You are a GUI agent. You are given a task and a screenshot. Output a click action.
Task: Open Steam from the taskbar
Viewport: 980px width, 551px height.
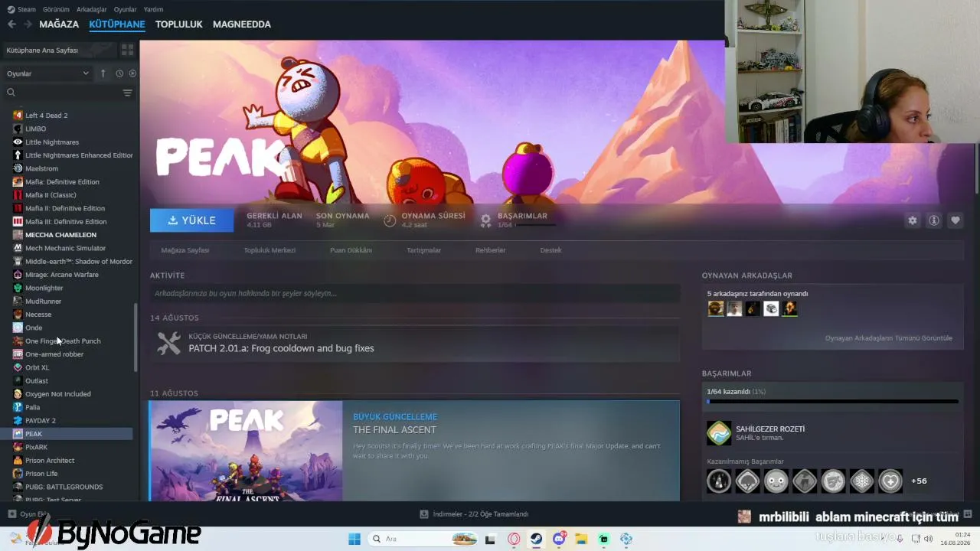click(536, 539)
